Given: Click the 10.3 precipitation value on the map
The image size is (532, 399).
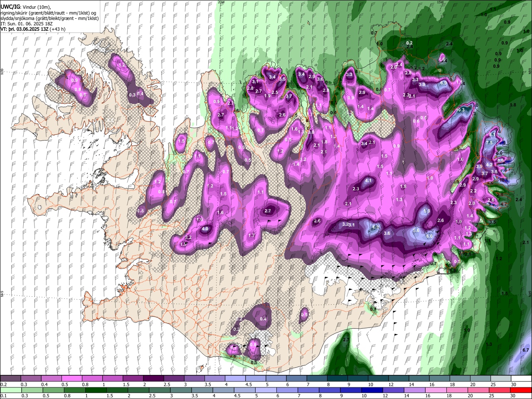Looking at the screenshot, I should [x=461, y=110].
